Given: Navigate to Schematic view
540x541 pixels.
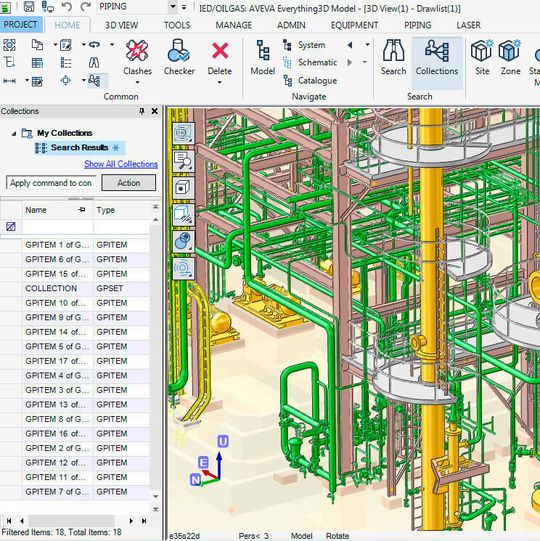Looking at the screenshot, I should tap(310, 62).
